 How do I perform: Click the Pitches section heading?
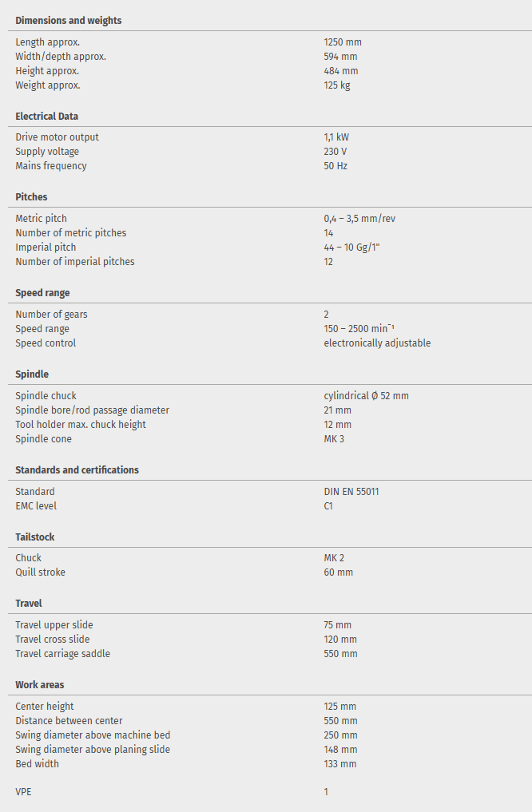point(32,197)
